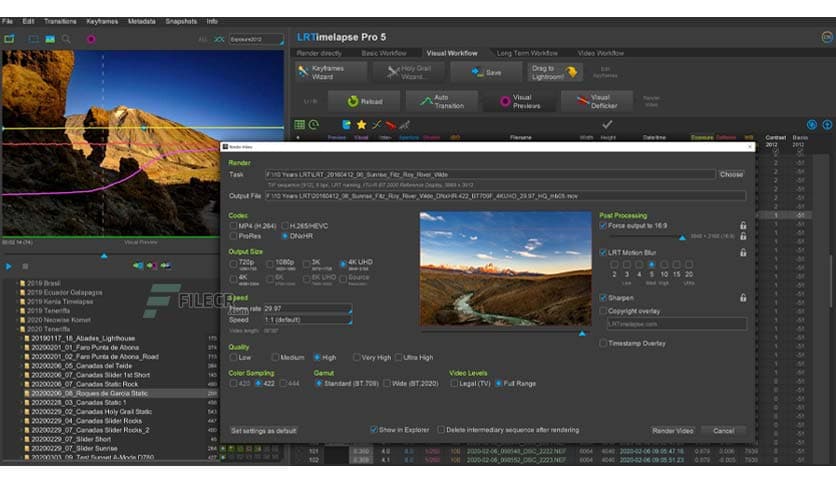Click the Visual Deflicker button
836x484 pixels.
(x=597, y=101)
